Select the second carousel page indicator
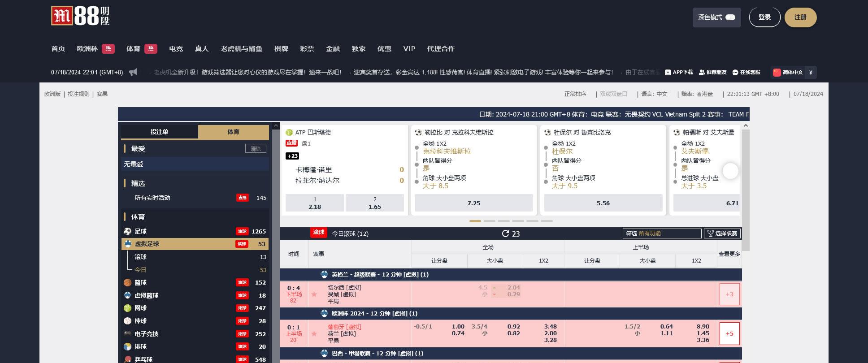Screen dimensions: 868x363 (490, 221)
